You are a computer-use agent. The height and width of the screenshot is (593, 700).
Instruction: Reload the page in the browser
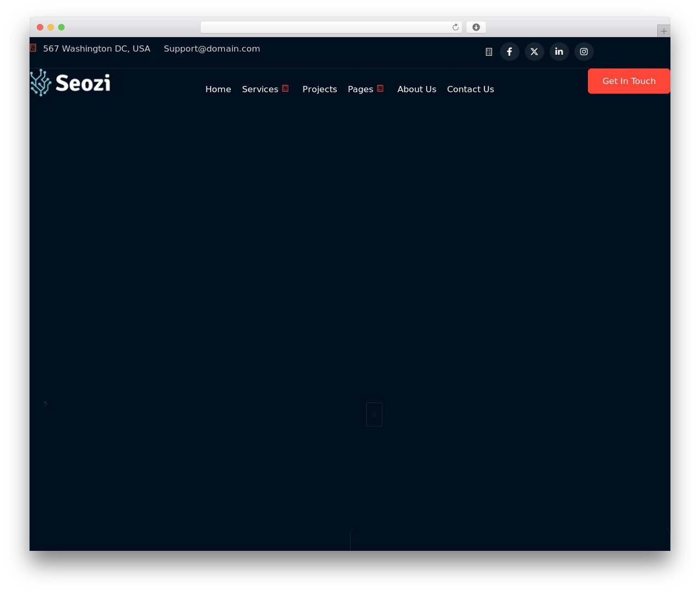[x=455, y=27]
